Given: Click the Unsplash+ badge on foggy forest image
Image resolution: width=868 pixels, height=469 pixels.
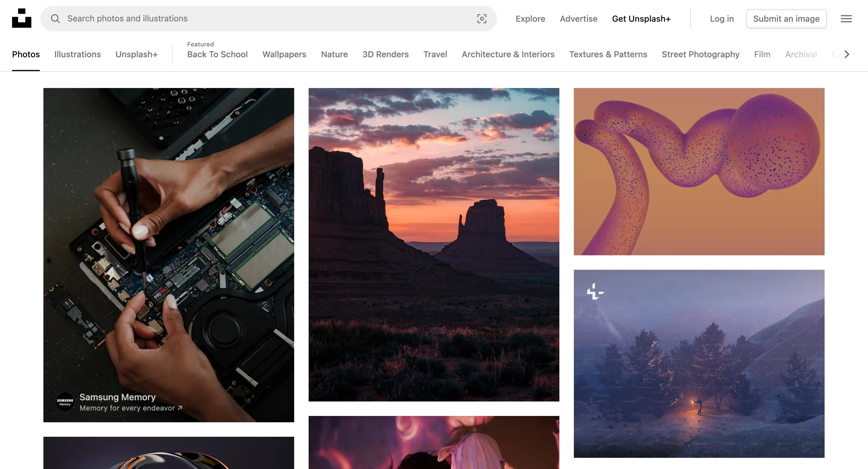Looking at the screenshot, I should point(596,291).
